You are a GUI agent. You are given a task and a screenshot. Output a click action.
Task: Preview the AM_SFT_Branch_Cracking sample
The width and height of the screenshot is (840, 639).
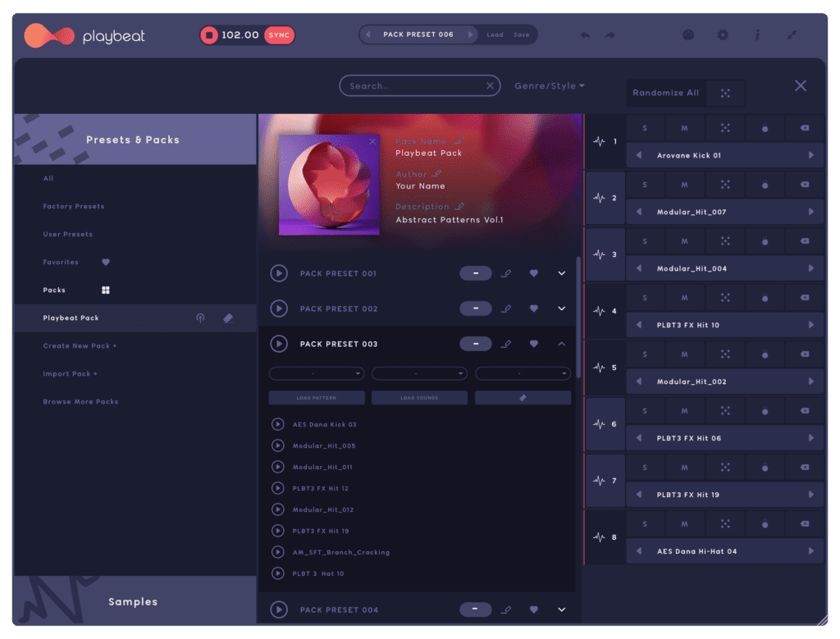tap(277, 552)
